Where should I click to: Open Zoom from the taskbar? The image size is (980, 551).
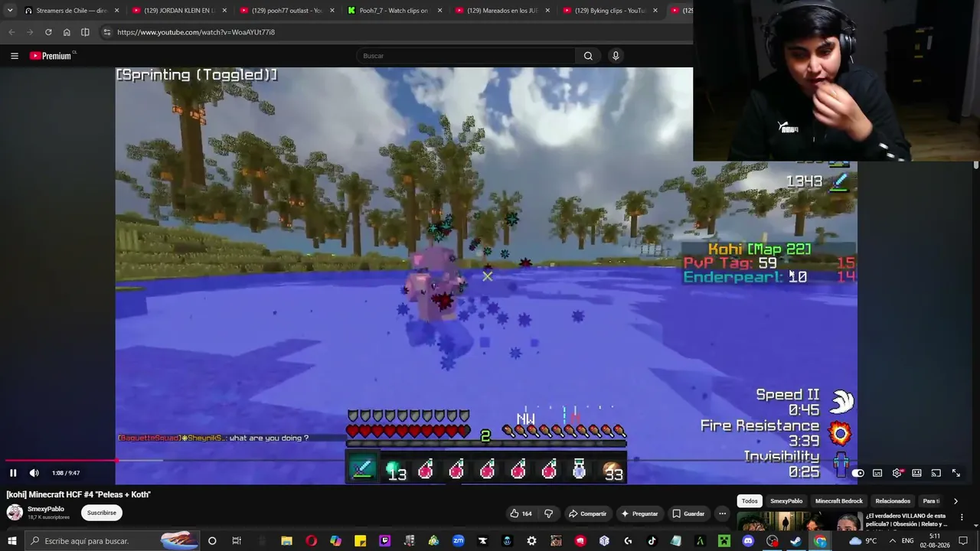pyautogui.click(x=458, y=541)
